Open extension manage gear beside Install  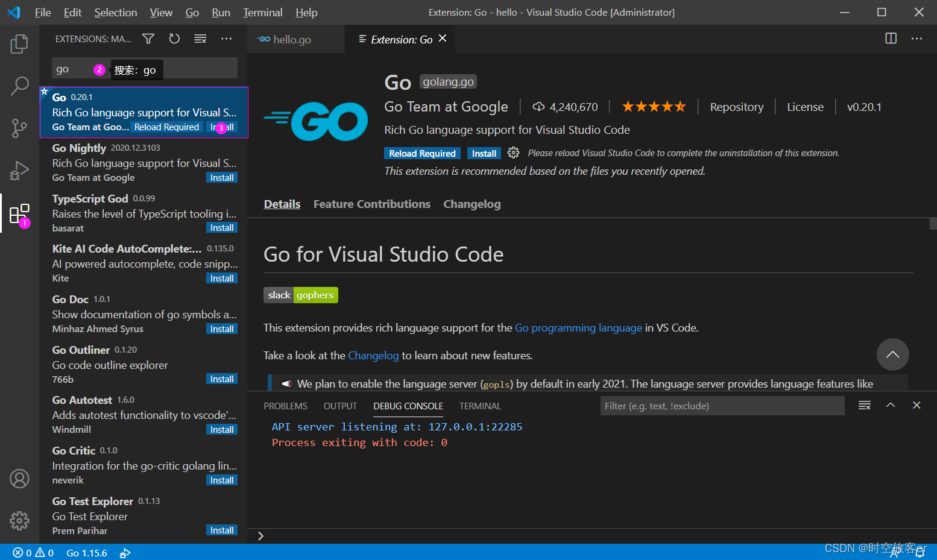[513, 153]
